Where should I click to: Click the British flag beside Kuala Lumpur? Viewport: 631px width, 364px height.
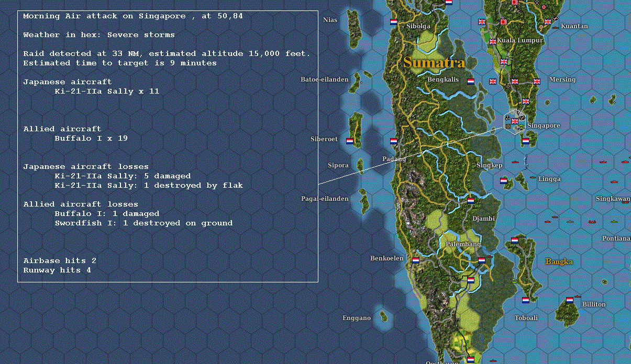pyautogui.click(x=492, y=41)
